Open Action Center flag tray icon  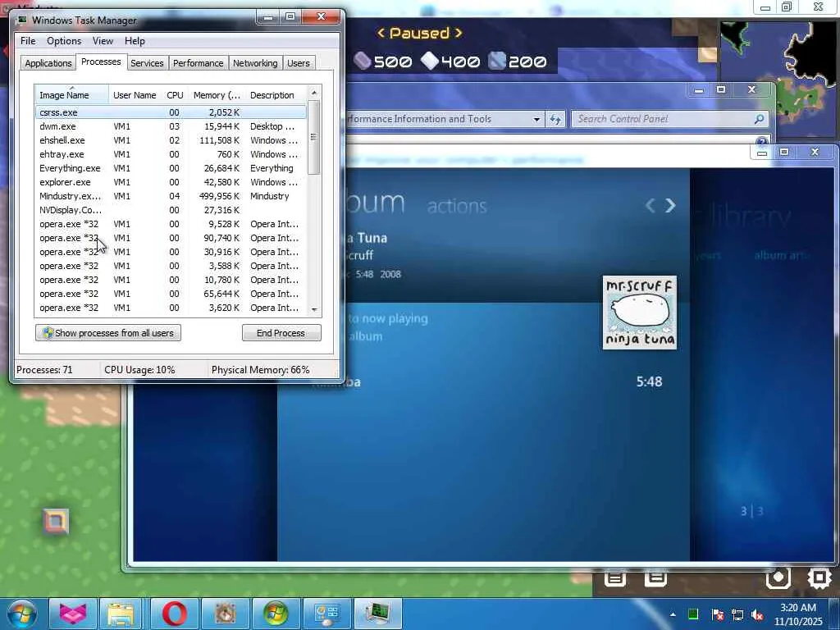[x=717, y=614]
